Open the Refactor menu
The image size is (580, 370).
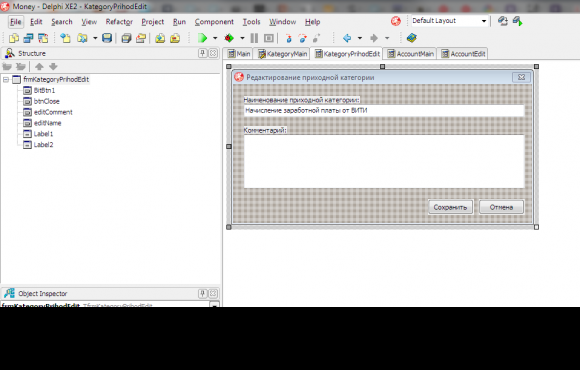(119, 22)
